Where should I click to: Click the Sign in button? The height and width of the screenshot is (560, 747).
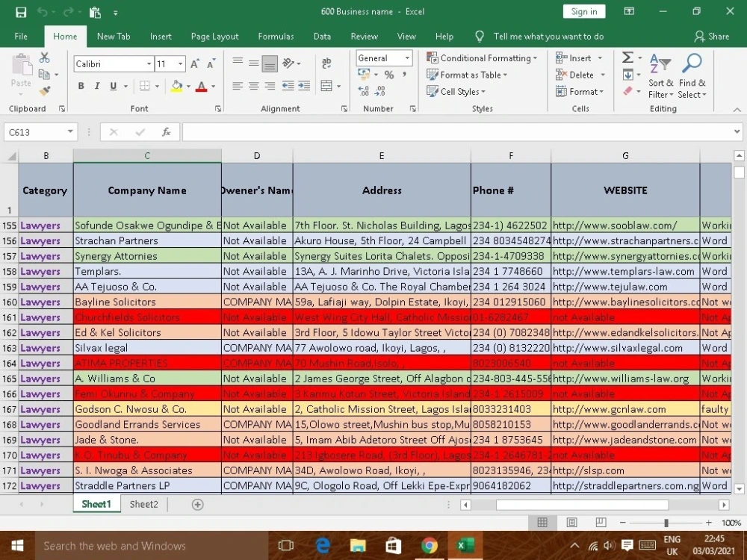click(584, 11)
